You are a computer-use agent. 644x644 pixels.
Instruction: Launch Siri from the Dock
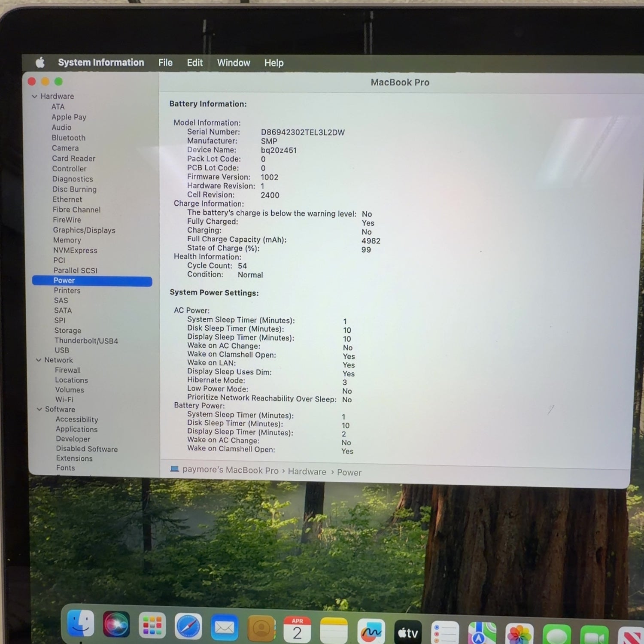(x=116, y=625)
